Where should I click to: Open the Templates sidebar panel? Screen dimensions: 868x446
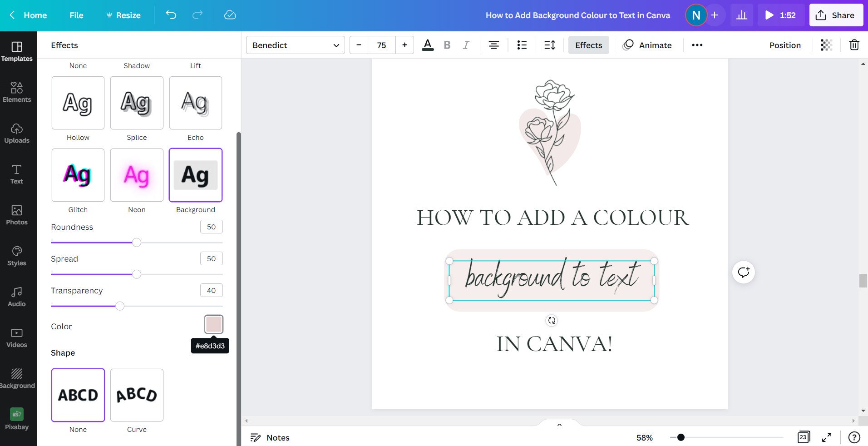17,52
